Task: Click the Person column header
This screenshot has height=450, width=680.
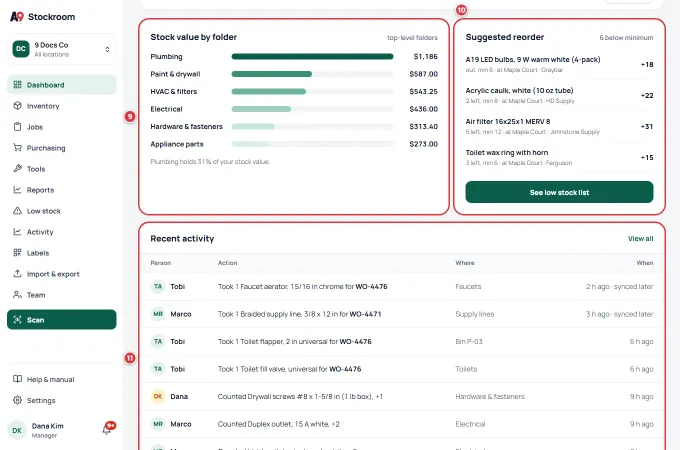Action: [x=160, y=263]
